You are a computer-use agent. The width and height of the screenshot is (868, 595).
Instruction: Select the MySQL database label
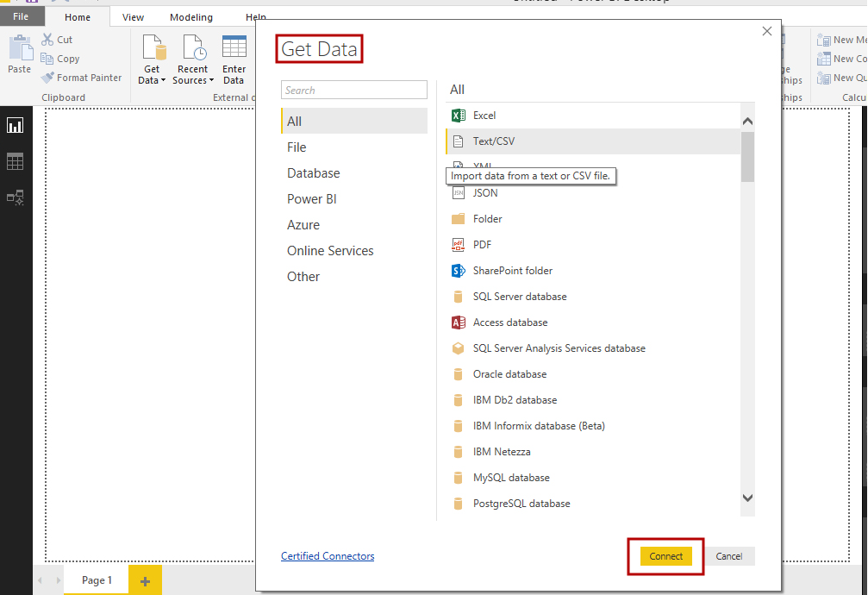[x=511, y=478]
